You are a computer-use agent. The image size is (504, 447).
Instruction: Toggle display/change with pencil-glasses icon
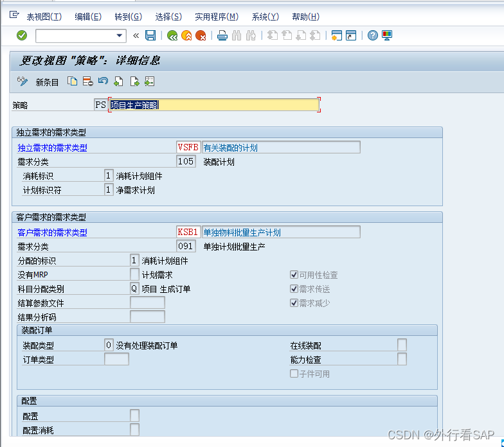[x=22, y=82]
